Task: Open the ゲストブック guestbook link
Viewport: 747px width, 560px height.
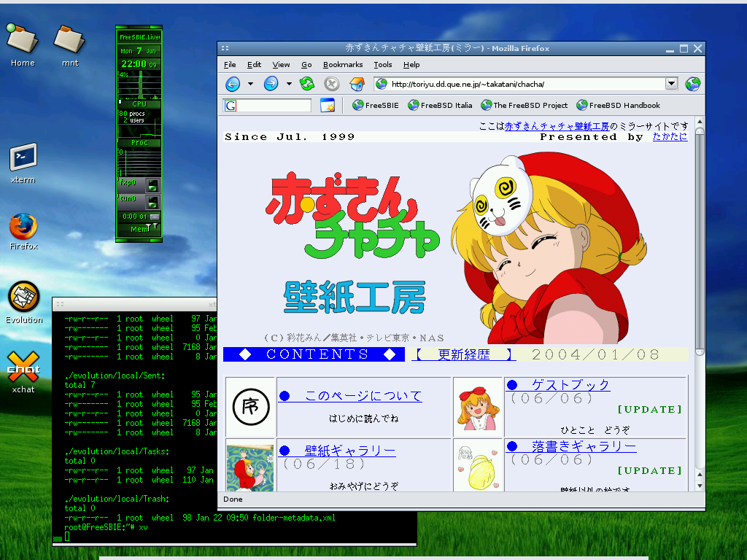Action: [x=558, y=385]
